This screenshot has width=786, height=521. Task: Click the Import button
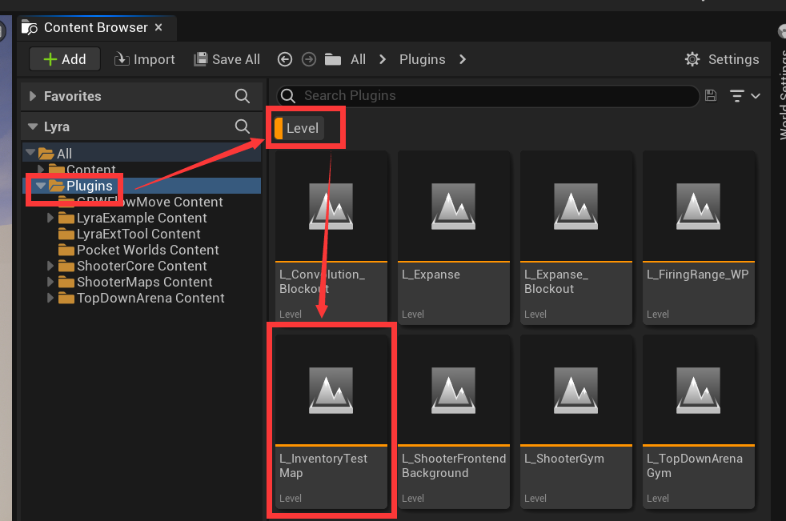[144, 59]
